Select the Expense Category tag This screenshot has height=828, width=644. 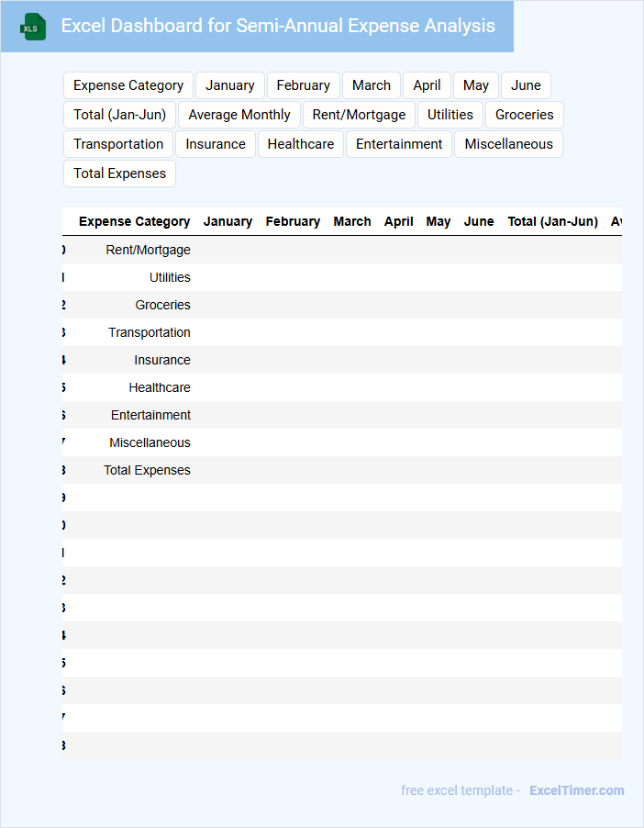tap(128, 85)
